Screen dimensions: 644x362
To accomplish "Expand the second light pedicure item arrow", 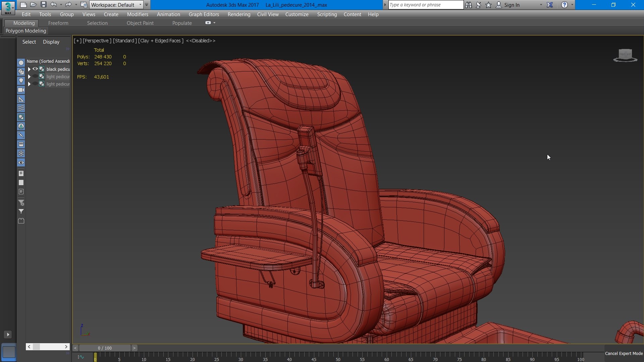I will 29,84.
